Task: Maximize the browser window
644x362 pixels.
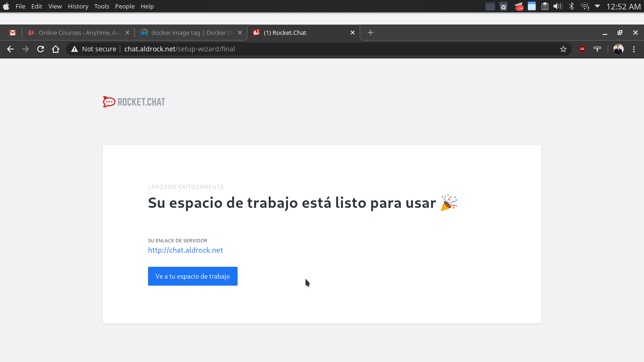Action: (x=620, y=33)
